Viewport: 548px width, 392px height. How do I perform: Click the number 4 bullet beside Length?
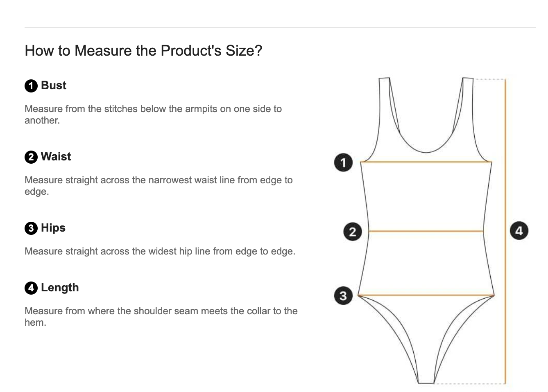pos(31,288)
